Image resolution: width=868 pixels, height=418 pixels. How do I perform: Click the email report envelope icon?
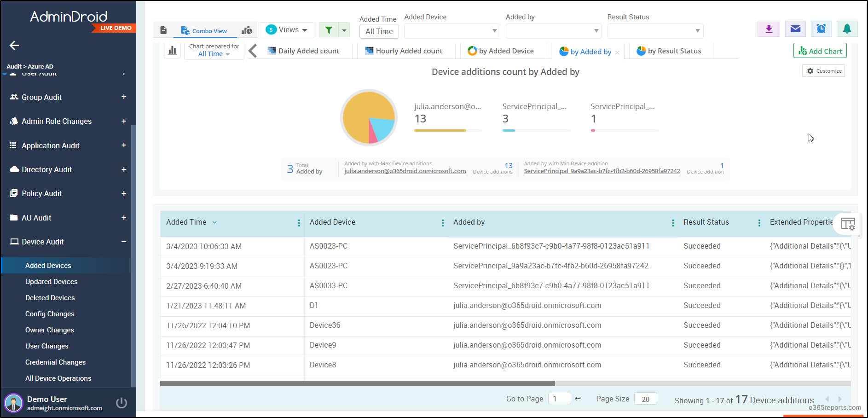[x=795, y=29]
